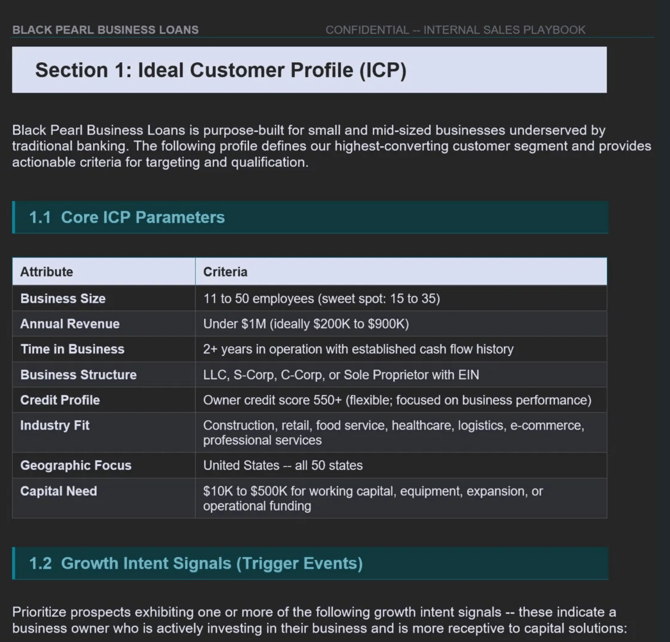
Task: Click the Owner credit score 550+ cell
Action: (x=401, y=400)
